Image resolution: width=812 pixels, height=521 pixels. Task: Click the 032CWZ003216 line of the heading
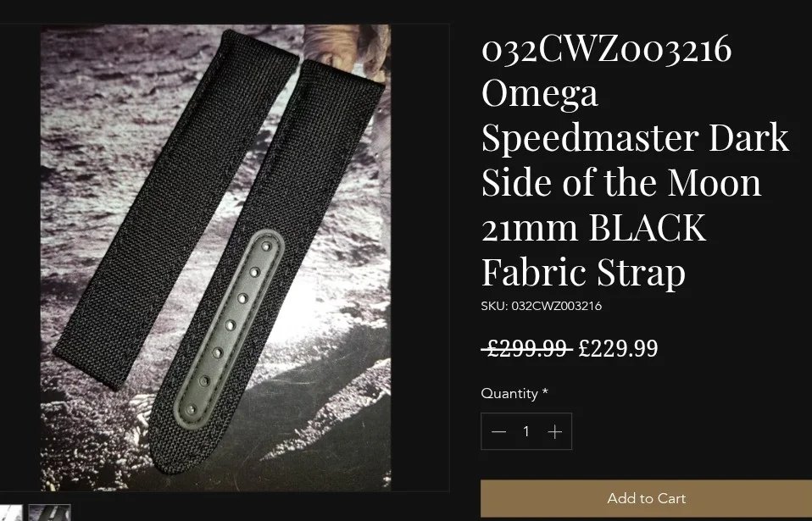[606, 48]
